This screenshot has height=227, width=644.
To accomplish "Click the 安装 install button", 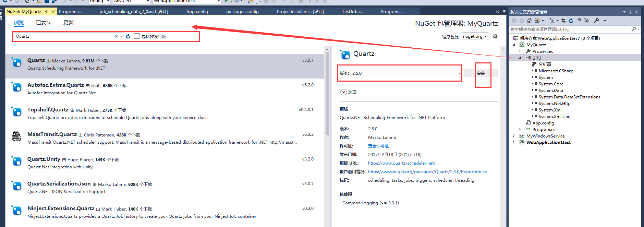I will [481, 73].
